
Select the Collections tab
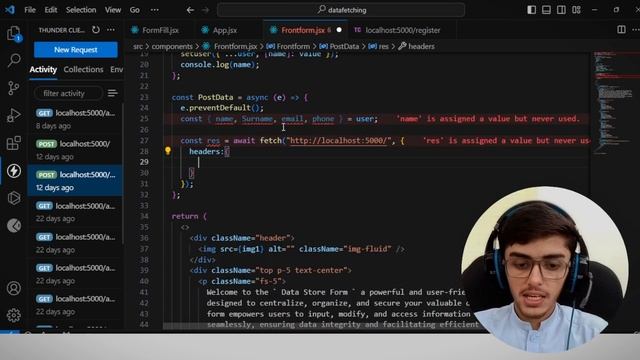83,69
